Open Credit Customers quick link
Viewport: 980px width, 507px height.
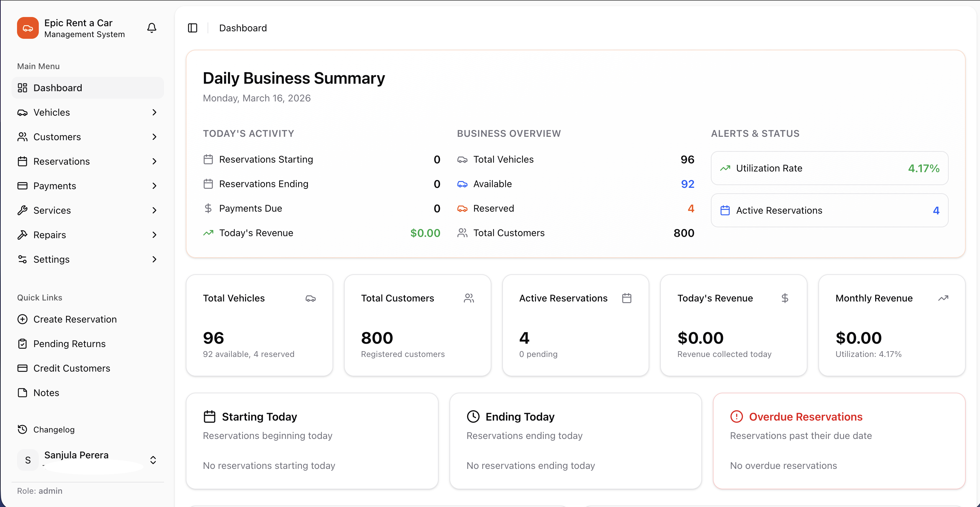71,368
